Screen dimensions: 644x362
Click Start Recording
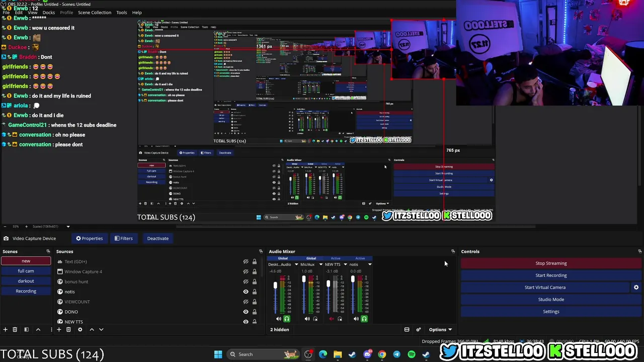pyautogui.click(x=551, y=275)
